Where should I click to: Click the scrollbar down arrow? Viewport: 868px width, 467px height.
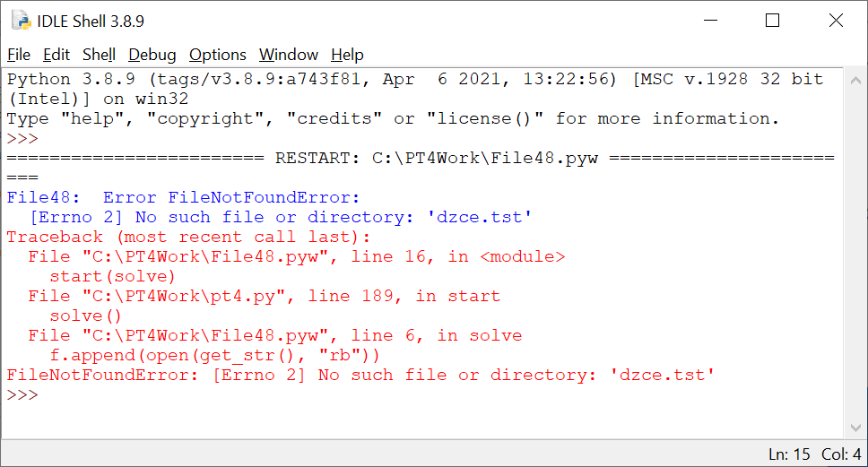click(855, 428)
